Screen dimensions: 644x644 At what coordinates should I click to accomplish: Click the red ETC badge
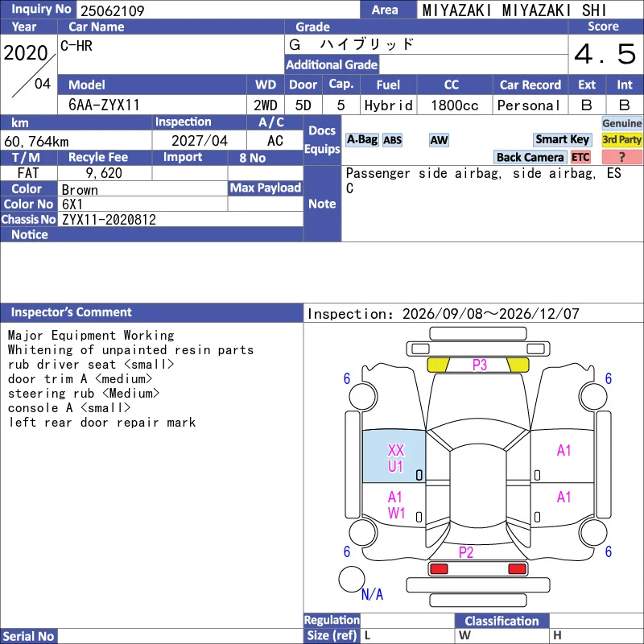pos(580,157)
